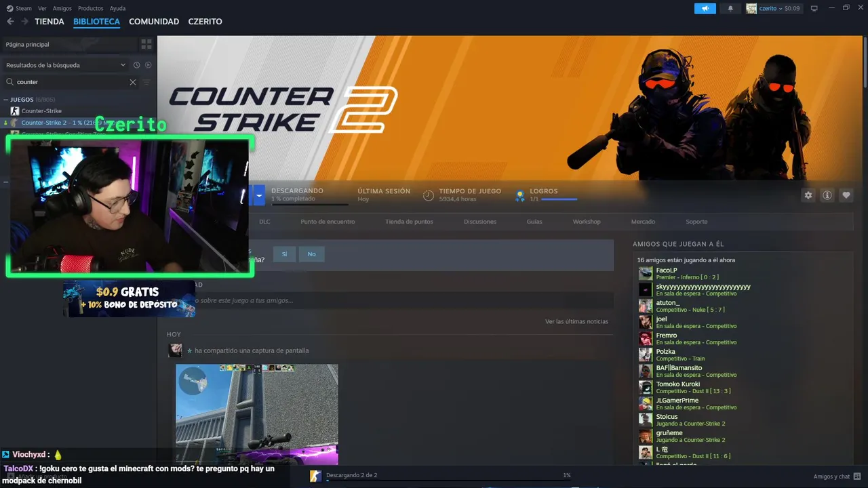This screenshot has height=488, width=868.
Task: Answer No to the recommendation prompt
Action: [x=311, y=254]
